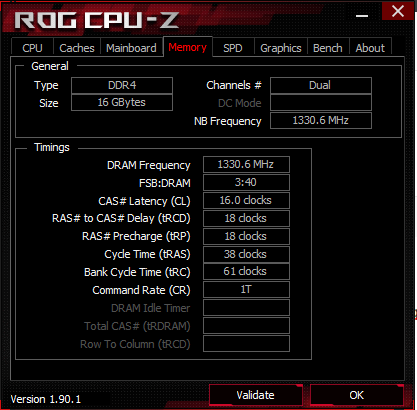Minimize the ROG CPU-Z window
This screenshot has height=410, width=417.
pos(362,15)
